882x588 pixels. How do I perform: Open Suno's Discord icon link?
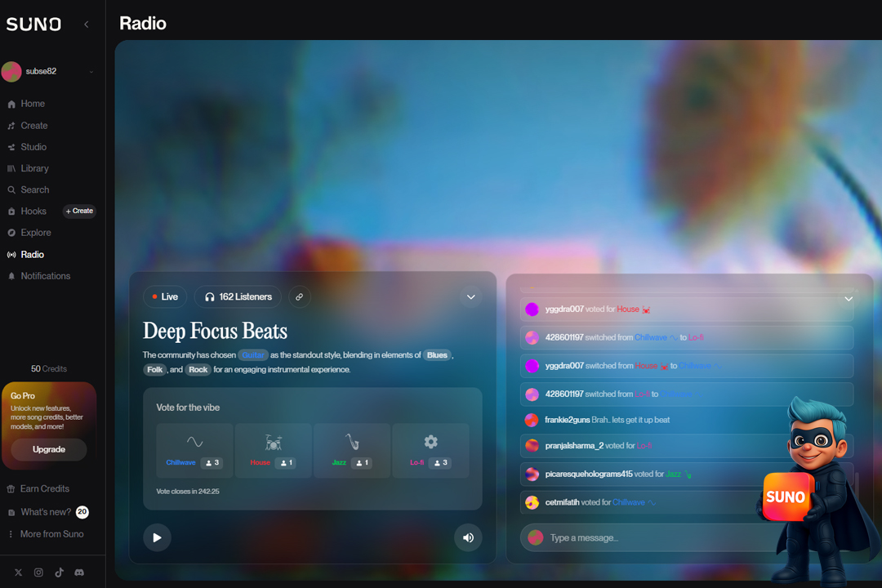79,573
